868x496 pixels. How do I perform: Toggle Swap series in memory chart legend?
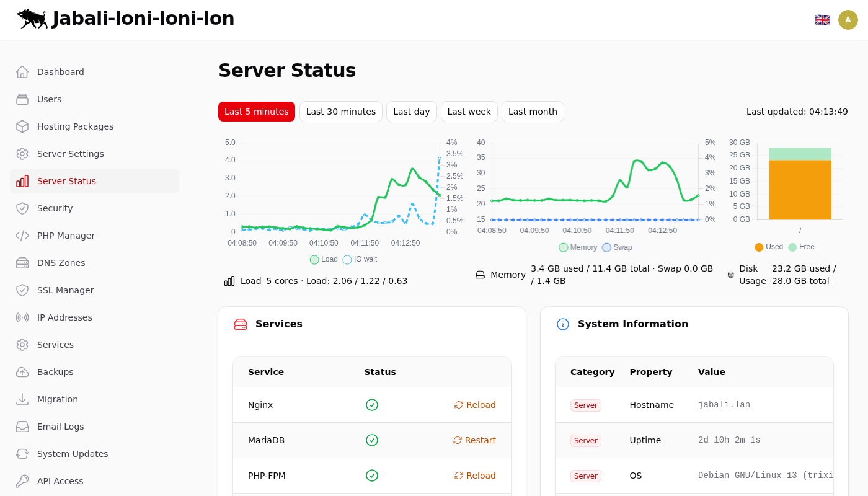pos(617,247)
